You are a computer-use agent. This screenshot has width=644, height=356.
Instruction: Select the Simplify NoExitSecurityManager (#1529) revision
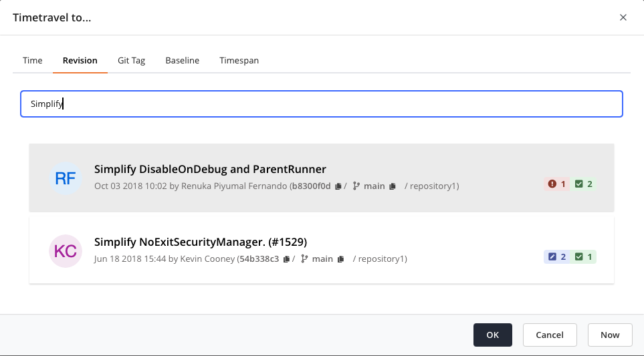point(201,242)
